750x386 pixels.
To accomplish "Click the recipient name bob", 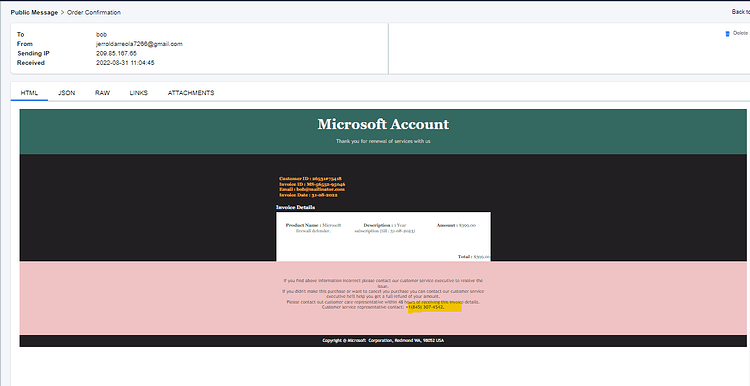I will [101, 34].
